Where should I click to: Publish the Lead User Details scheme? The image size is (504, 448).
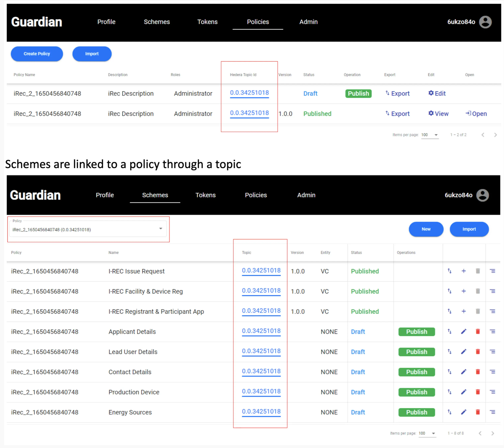pyautogui.click(x=417, y=352)
